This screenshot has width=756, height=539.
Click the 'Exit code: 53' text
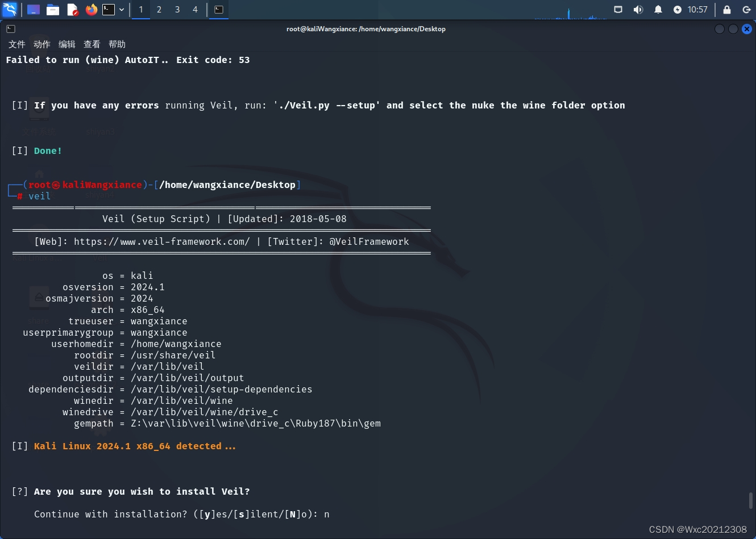[x=213, y=60]
